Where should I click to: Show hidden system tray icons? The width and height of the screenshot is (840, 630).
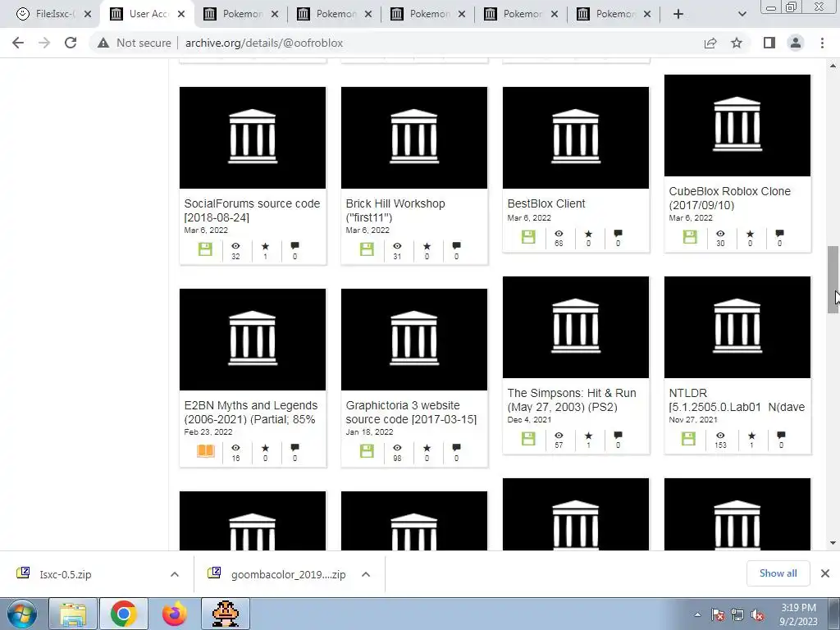697,614
